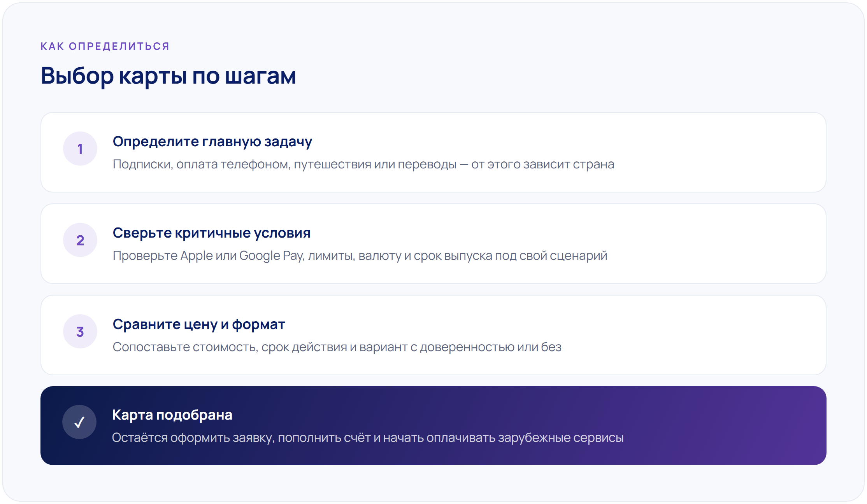Click the title 'Определите главную задачу'

[x=212, y=142]
